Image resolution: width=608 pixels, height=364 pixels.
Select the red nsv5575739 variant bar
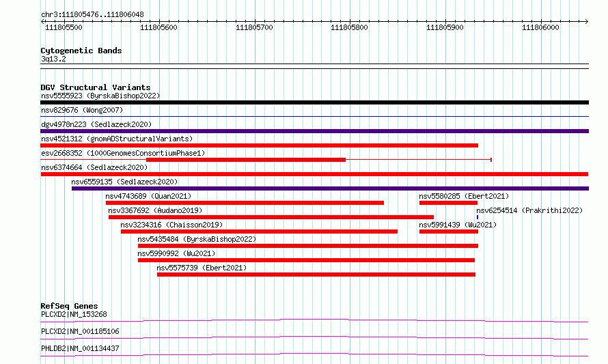[316, 275]
